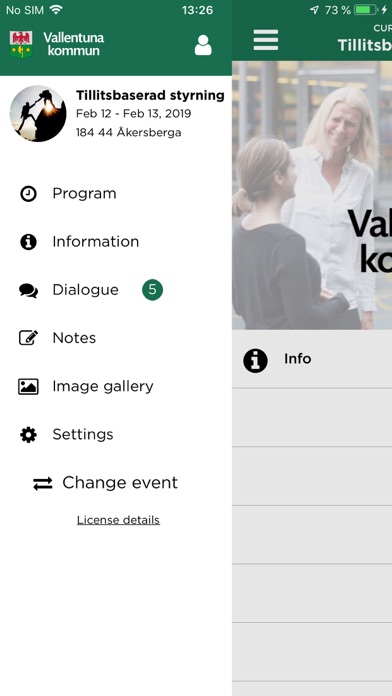
Task: Tap the Tillitsbaserad styrning event title
Action: point(150,95)
